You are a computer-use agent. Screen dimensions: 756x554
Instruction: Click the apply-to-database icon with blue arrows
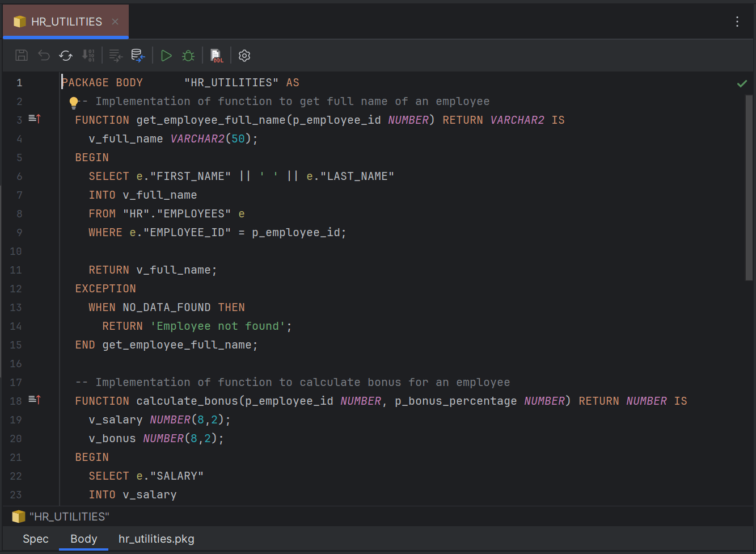pos(138,55)
